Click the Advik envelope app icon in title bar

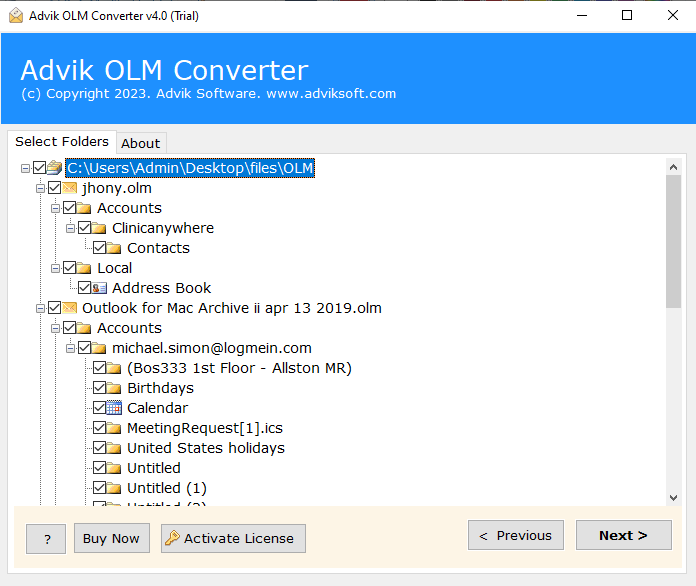[x=16, y=16]
